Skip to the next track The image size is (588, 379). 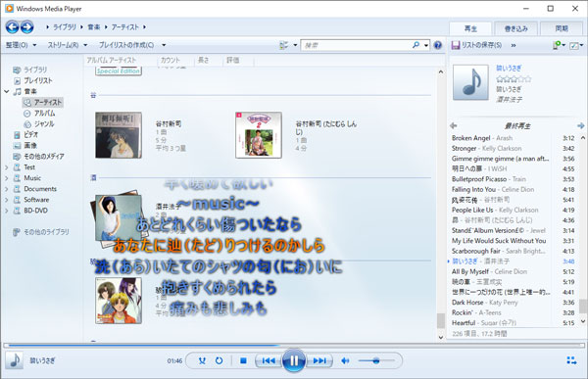click(x=319, y=360)
